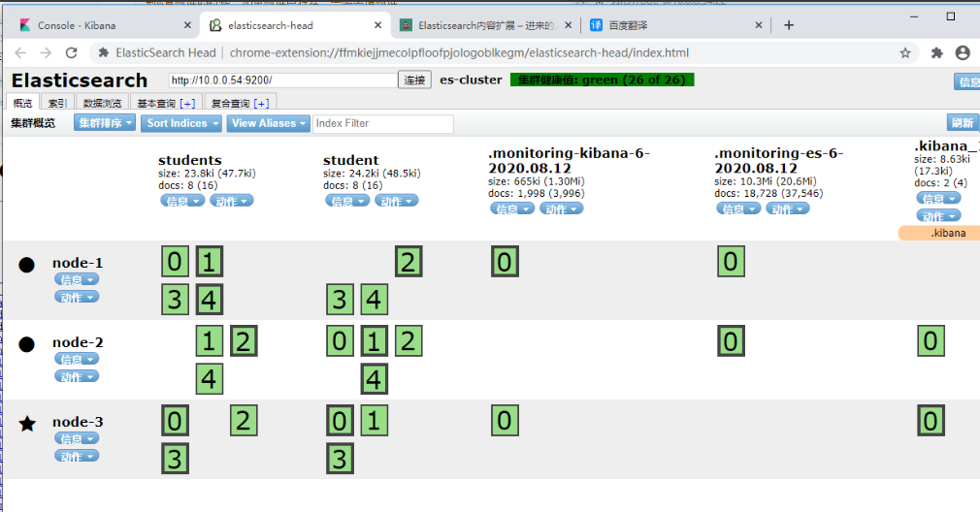This screenshot has height=512, width=980.
Task: Open 信息 dropdown for student index
Action: point(347,201)
